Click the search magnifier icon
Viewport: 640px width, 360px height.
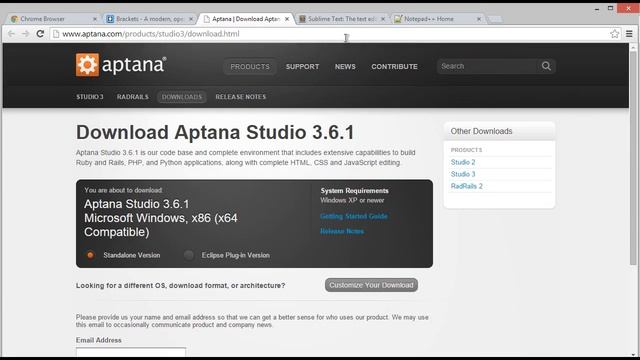pyautogui.click(x=546, y=66)
